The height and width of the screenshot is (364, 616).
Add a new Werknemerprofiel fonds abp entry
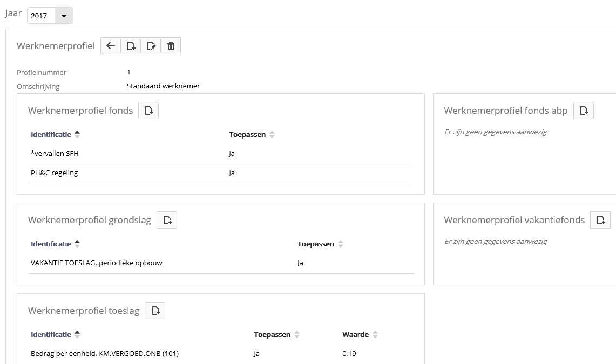tap(584, 111)
